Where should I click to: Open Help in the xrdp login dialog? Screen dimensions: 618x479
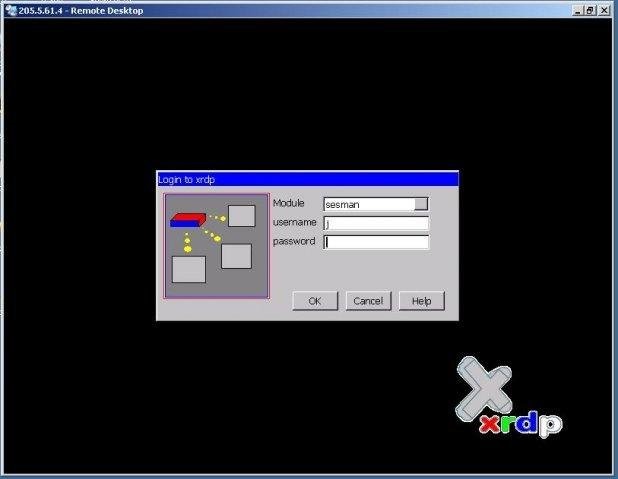click(x=421, y=301)
